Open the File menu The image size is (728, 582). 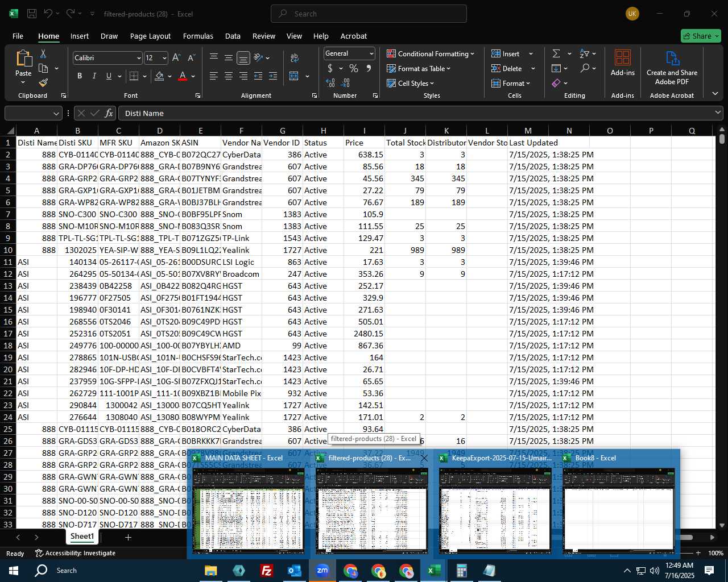pyautogui.click(x=18, y=36)
